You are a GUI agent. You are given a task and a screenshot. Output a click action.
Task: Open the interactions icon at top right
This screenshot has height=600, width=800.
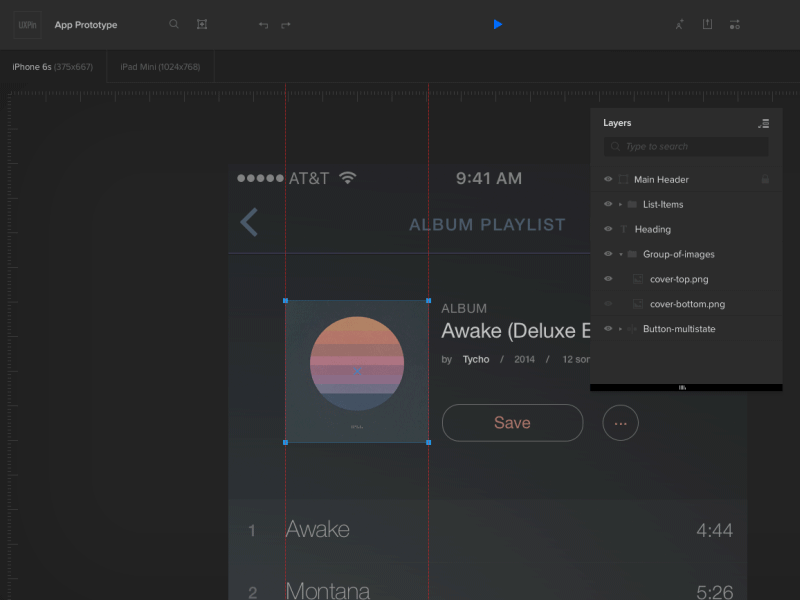tap(735, 24)
